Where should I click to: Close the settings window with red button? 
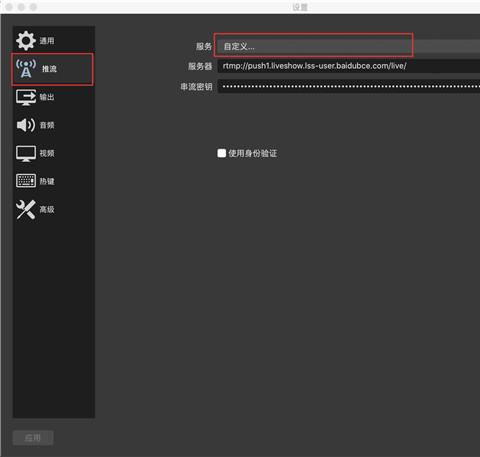point(9,7)
